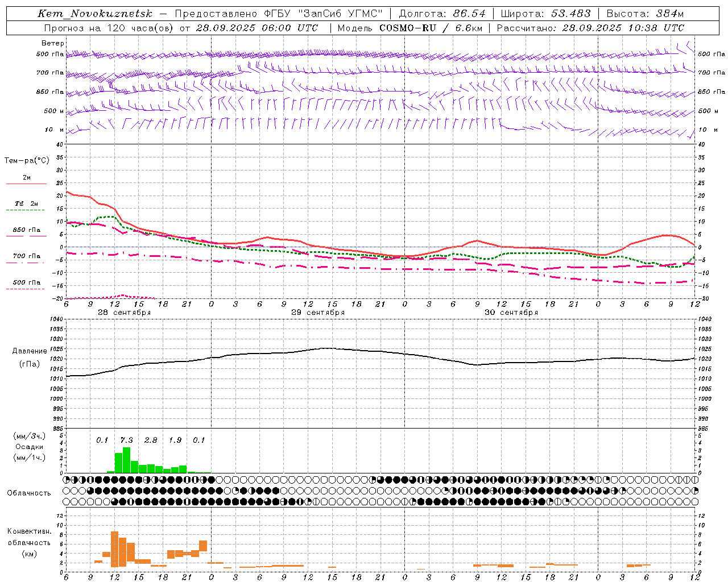The width and height of the screenshot is (728, 582).
Task: Select the Давление panel label
Action: pyautogui.click(x=29, y=351)
